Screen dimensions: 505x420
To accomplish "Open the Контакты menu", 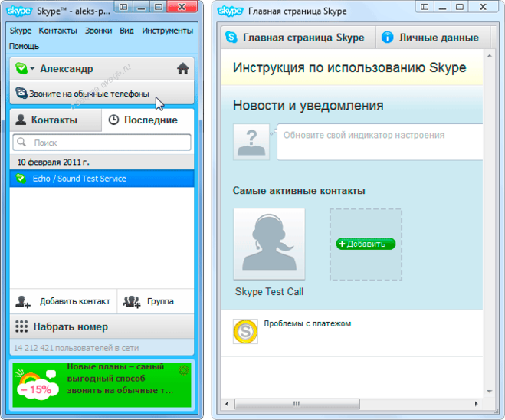I will tap(57, 31).
